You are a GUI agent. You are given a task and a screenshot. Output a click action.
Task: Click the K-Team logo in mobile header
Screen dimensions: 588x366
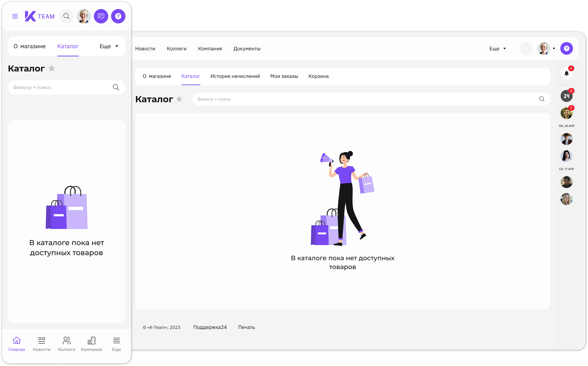coord(40,16)
